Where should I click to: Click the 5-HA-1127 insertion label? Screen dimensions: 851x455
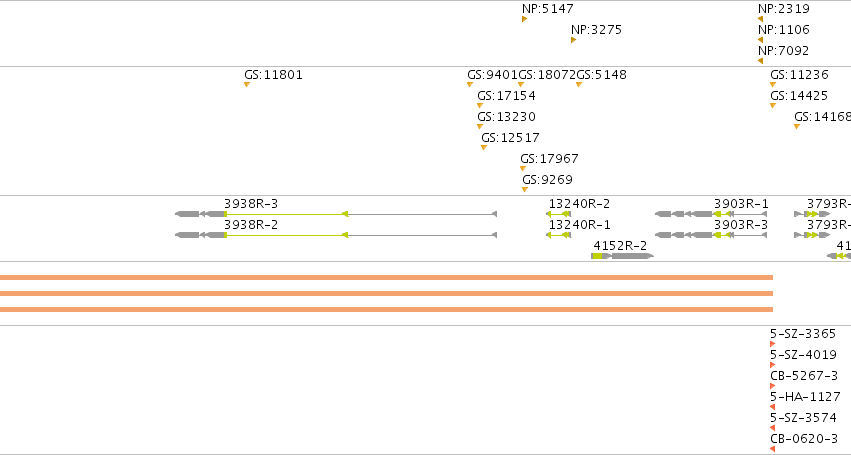pos(805,397)
